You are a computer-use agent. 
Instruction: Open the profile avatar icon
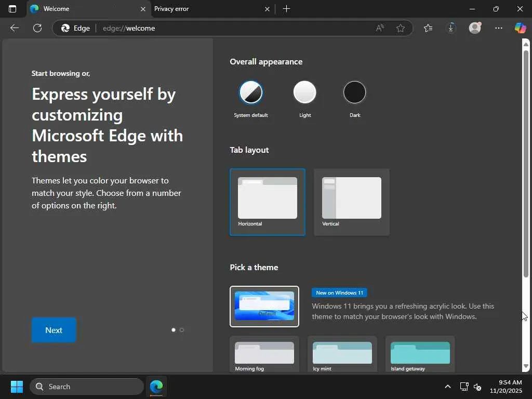(475, 28)
